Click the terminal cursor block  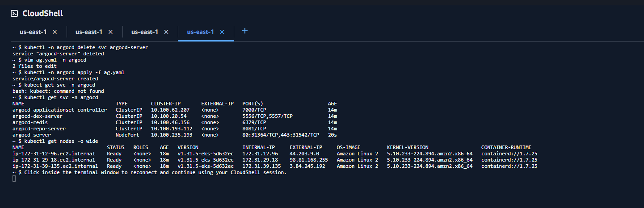[14, 179]
